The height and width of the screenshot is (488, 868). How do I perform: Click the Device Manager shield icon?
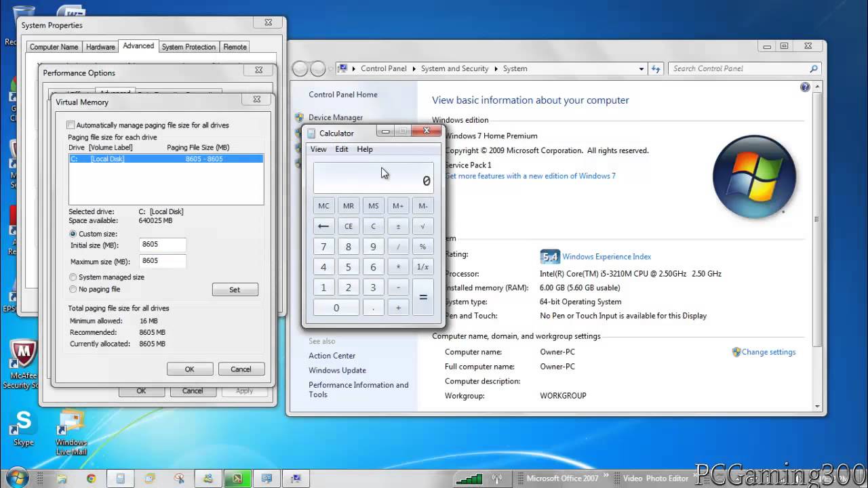point(299,117)
